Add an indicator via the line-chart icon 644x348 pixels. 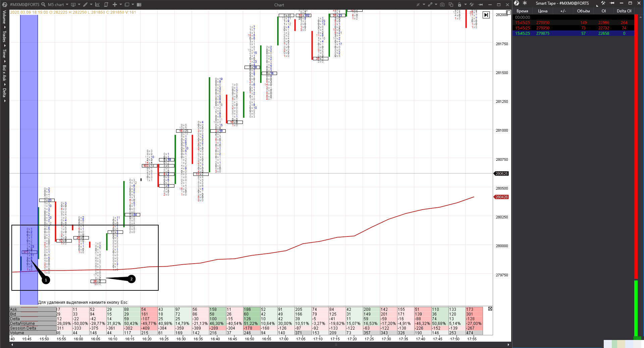pyautogui.click(x=98, y=5)
